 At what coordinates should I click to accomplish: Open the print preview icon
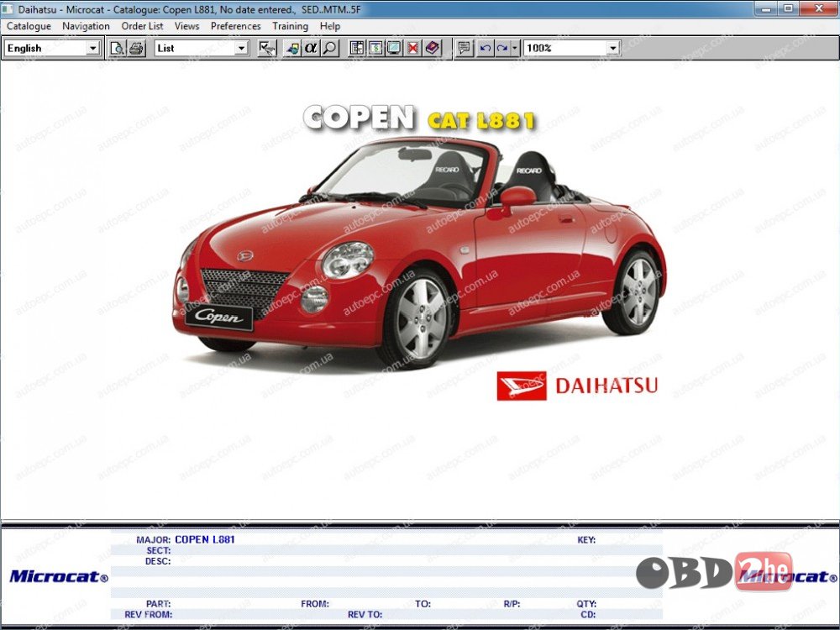click(117, 48)
